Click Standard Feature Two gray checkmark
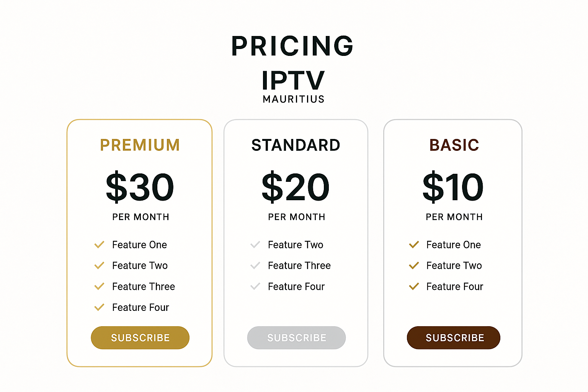The width and height of the screenshot is (588, 392). click(x=255, y=245)
